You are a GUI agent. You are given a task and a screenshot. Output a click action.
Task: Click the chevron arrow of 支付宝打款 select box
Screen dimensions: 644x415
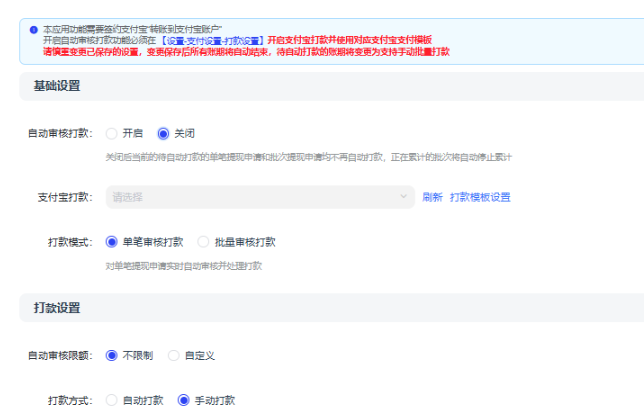pyautogui.click(x=402, y=197)
